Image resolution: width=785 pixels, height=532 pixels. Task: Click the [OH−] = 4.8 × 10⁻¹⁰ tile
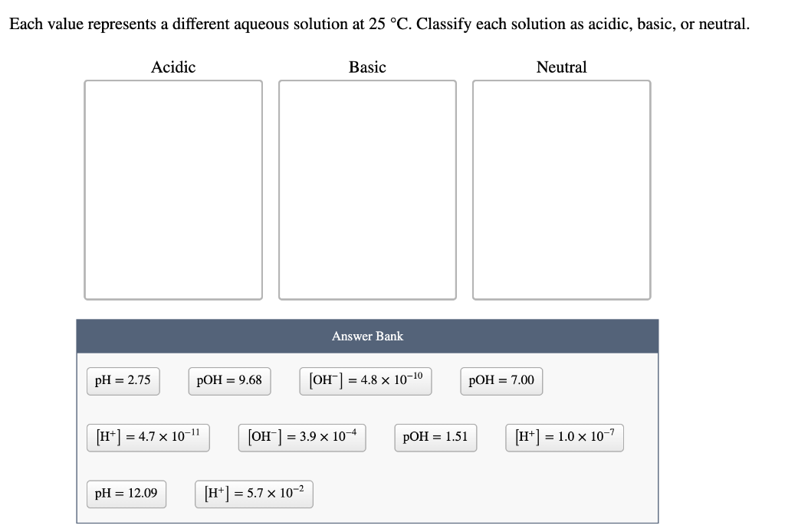[x=365, y=380]
